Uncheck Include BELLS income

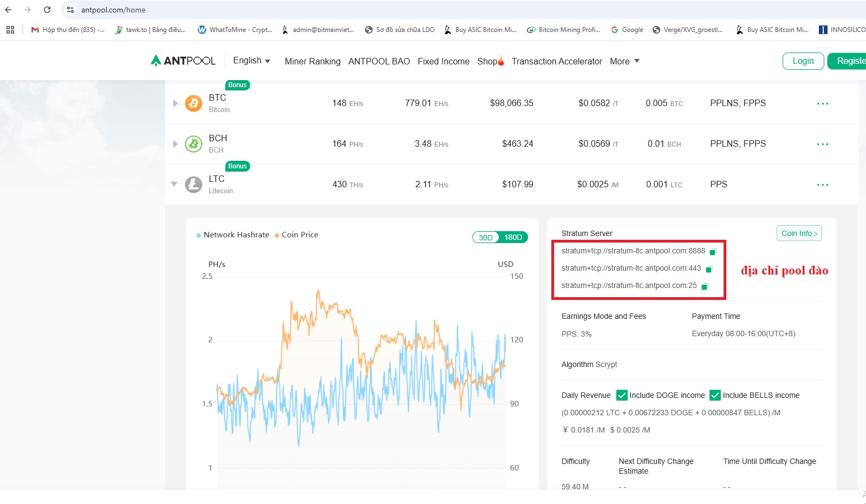click(x=715, y=395)
